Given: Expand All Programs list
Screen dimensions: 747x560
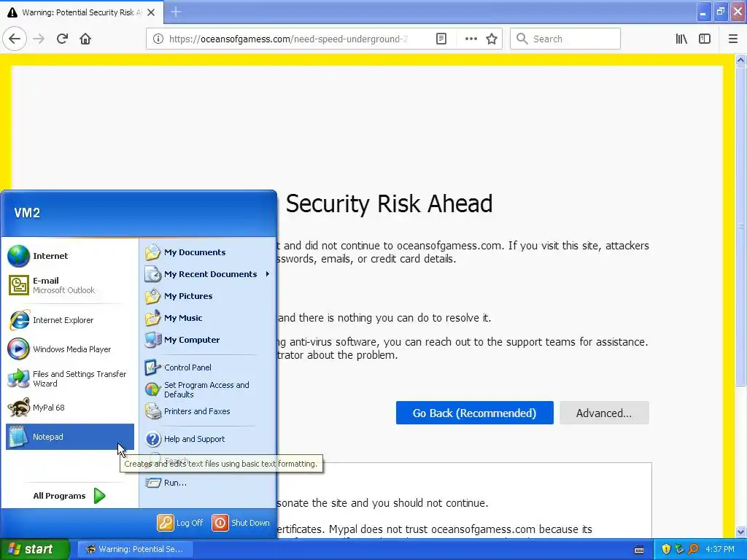Looking at the screenshot, I should coord(69,496).
